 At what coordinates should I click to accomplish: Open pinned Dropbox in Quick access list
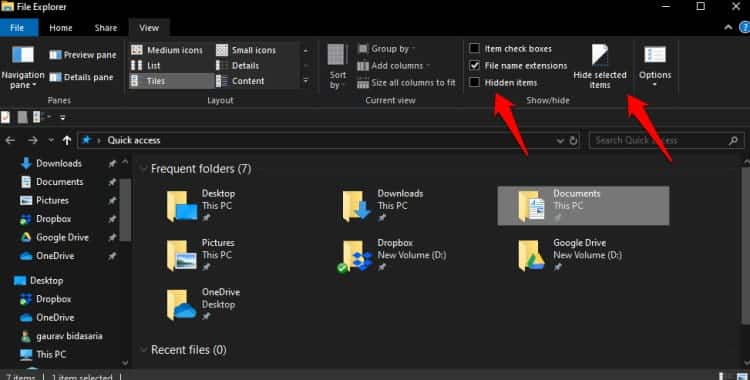pyautogui.click(x=54, y=219)
